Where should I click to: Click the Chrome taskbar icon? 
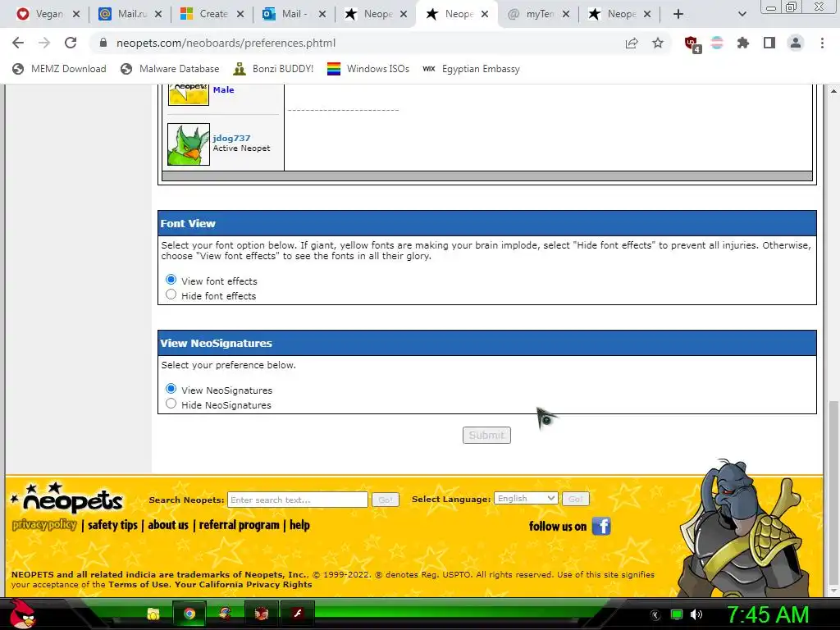189,614
